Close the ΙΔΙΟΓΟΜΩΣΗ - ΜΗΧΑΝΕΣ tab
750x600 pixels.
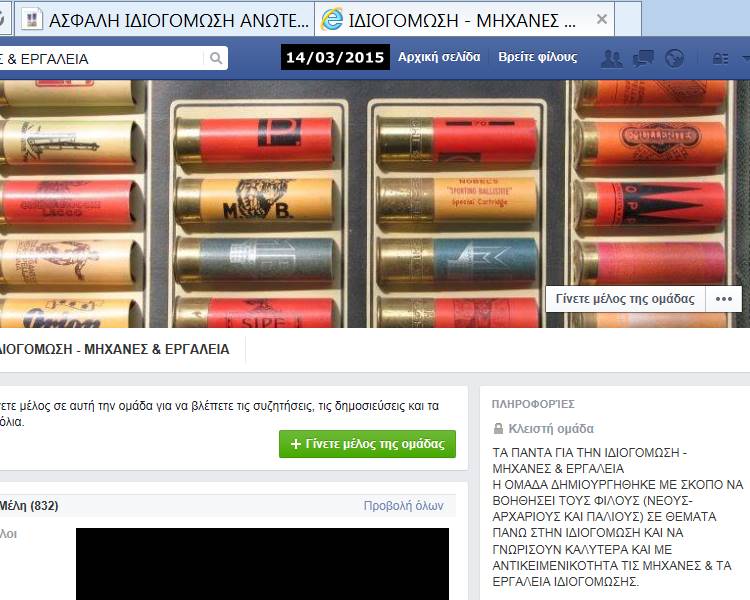[x=602, y=19]
